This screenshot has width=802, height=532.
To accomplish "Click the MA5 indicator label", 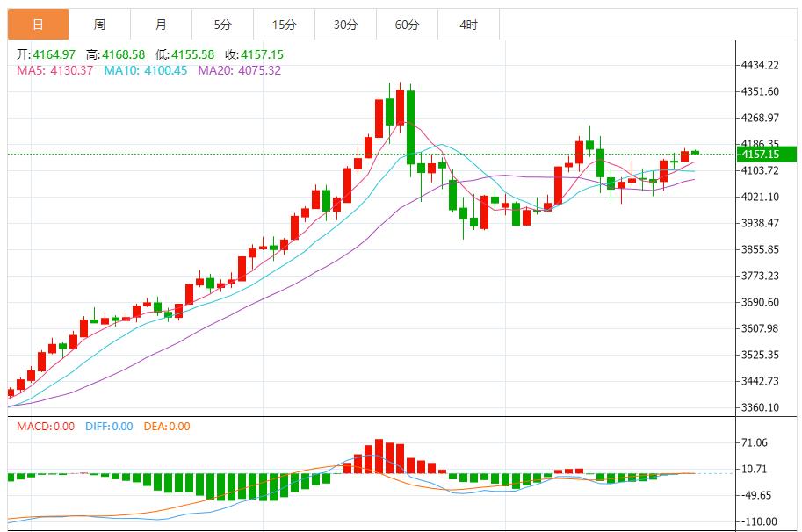I will 54,70.
